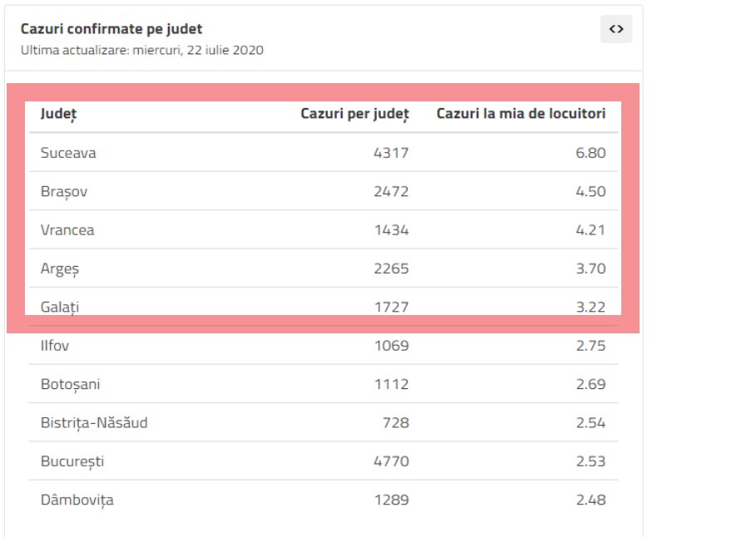Viewport: 756px width, 537px height.
Task: Select the 2.48 rate value for Dâmbovița
Action: click(x=591, y=500)
